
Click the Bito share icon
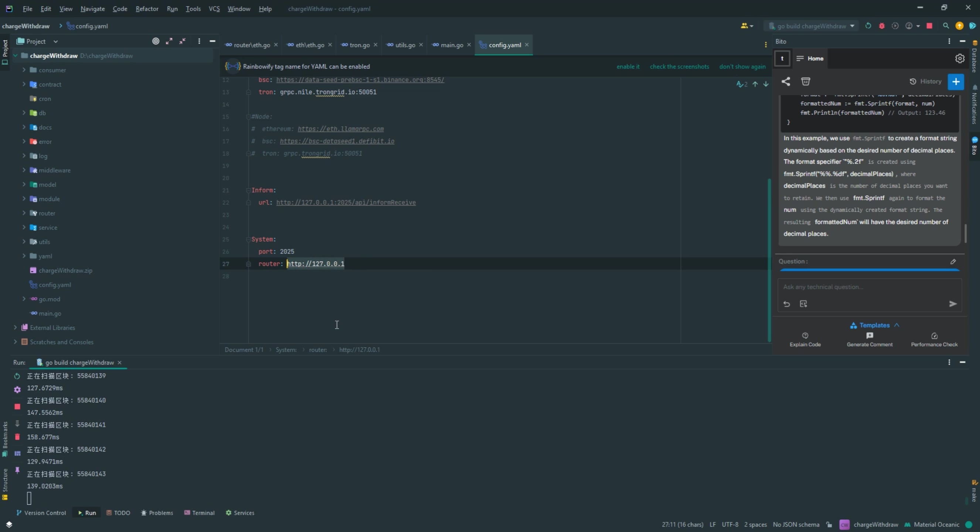coord(786,81)
